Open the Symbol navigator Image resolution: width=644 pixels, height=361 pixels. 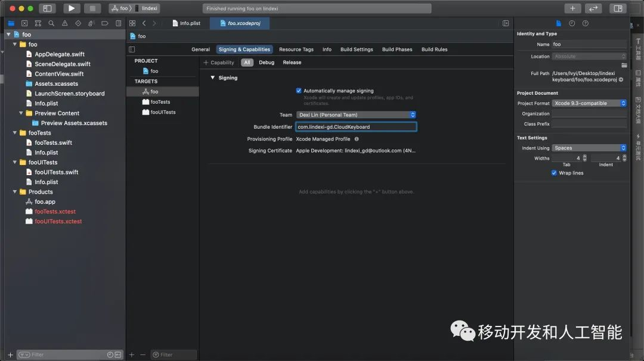tap(38, 23)
